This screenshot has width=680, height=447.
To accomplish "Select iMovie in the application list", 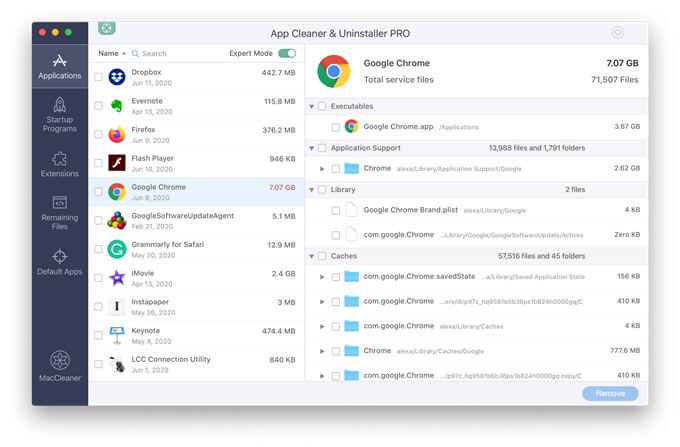I will (196, 278).
